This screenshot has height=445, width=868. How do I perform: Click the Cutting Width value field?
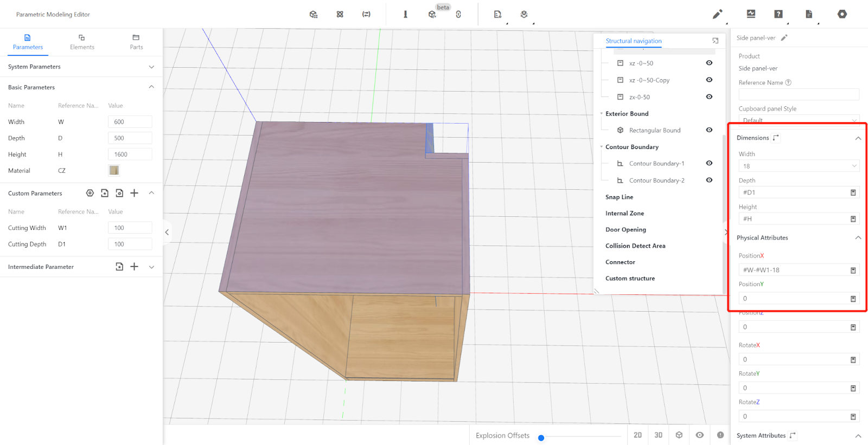point(130,228)
